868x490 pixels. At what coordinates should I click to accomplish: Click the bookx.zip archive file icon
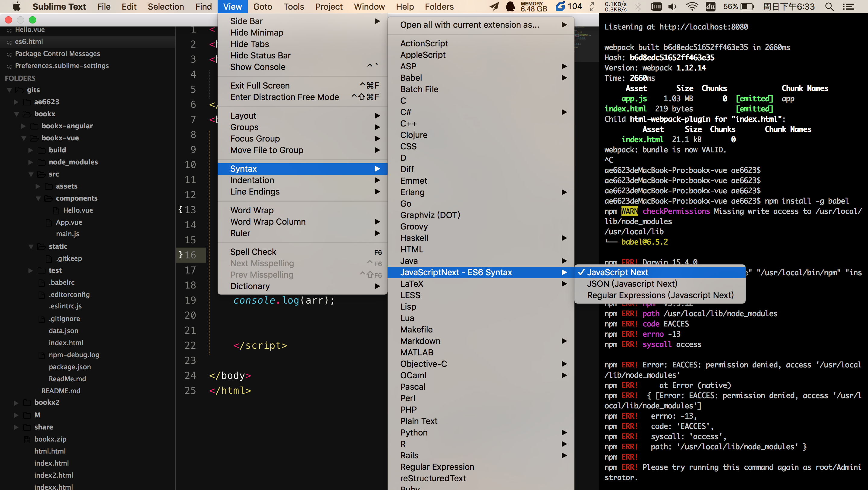pyautogui.click(x=27, y=439)
